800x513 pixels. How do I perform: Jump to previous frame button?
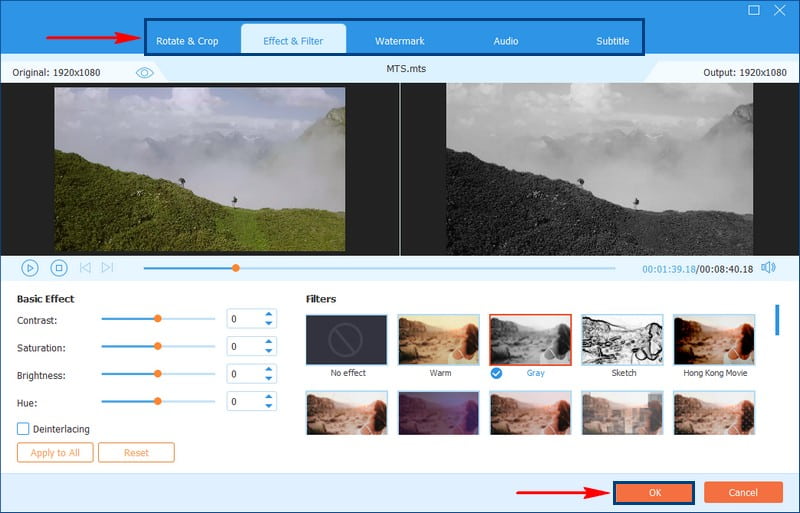(x=85, y=267)
